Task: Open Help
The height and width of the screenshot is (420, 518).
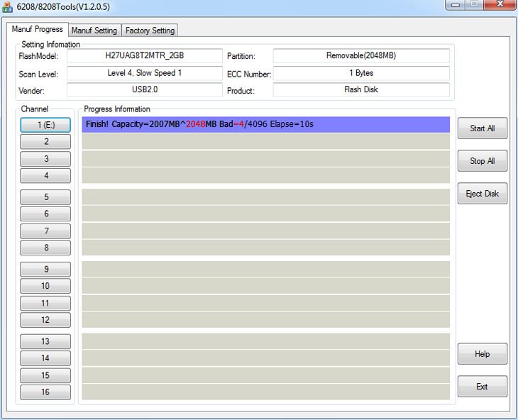Action: pos(482,354)
